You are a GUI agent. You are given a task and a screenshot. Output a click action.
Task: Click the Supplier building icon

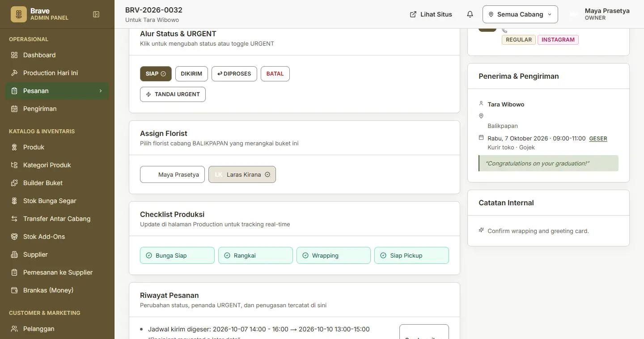pos(14,254)
